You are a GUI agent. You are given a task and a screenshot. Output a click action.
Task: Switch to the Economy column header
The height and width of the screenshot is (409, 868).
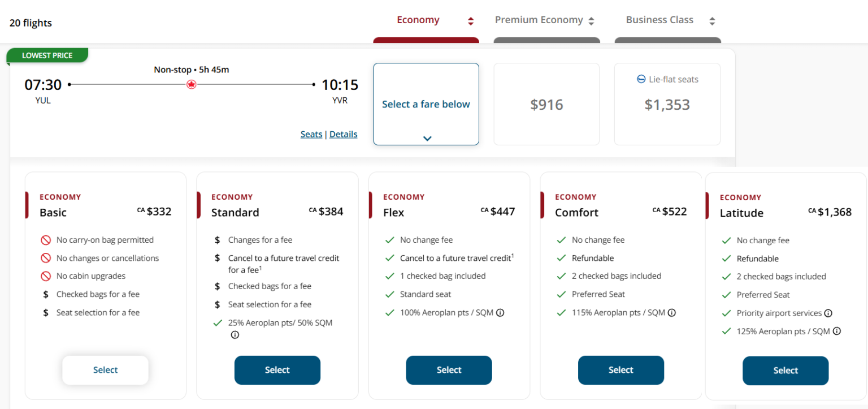pos(418,20)
